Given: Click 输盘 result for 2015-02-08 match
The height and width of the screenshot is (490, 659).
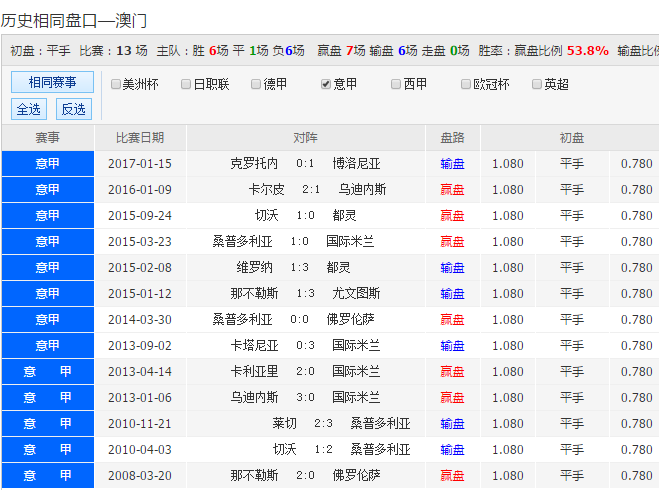Looking at the screenshot, I should (452, 268).
